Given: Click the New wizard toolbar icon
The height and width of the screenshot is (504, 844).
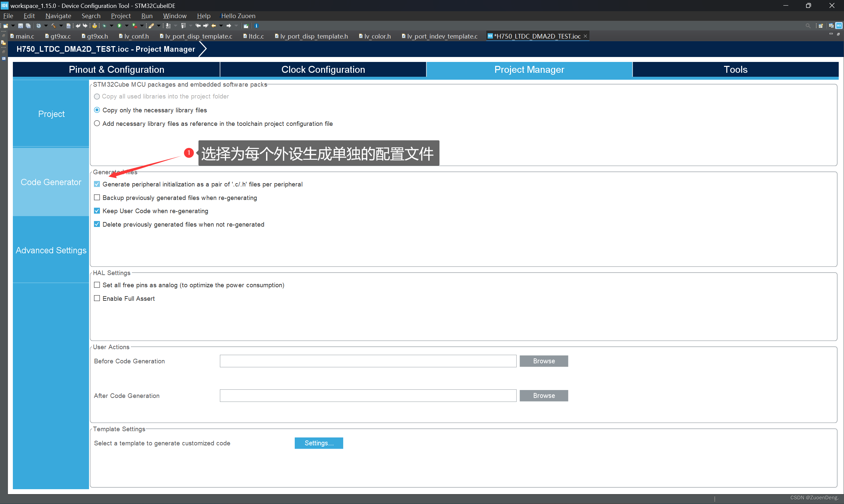Looking at the screenshot, I should (x=5, y=26).
